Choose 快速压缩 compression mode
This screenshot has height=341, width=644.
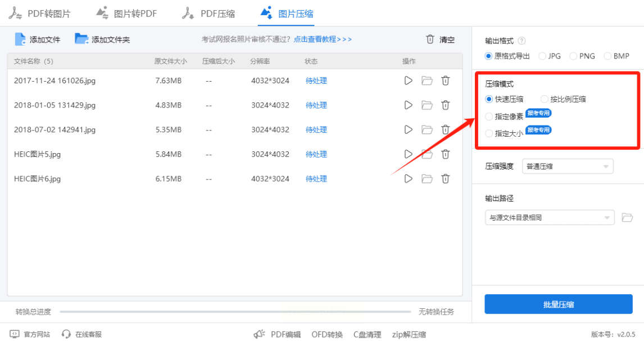coord(505,99)
